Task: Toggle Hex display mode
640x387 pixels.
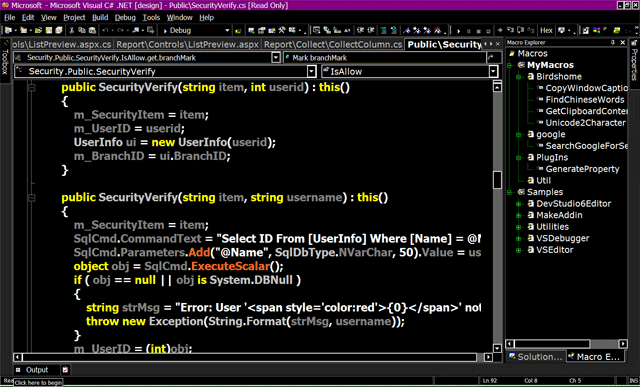Action: [547, 30]
